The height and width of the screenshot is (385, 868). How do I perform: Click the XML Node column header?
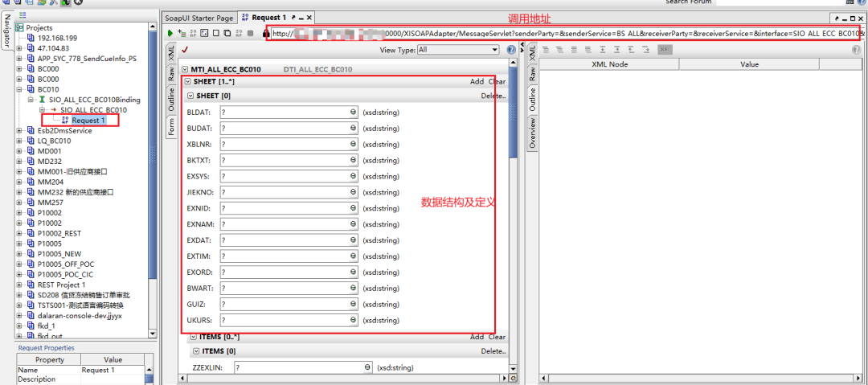coord(609,64)
